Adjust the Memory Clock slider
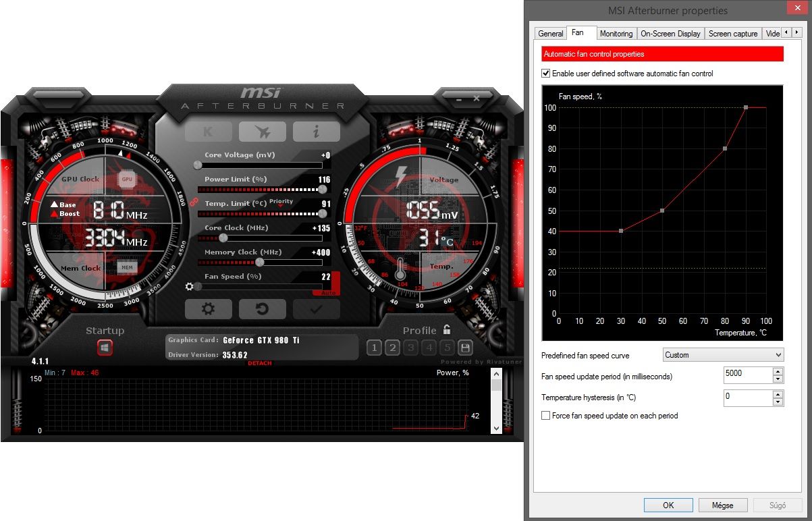 pyautogui.click(x=260, y=262)
